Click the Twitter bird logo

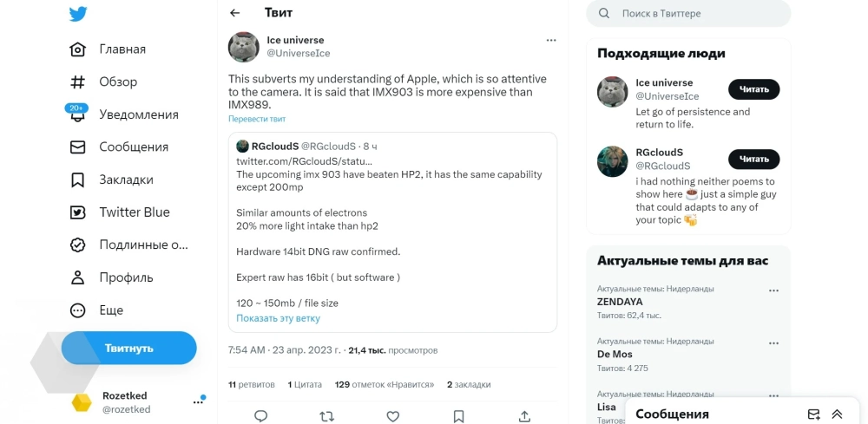(x=78, y=14)
